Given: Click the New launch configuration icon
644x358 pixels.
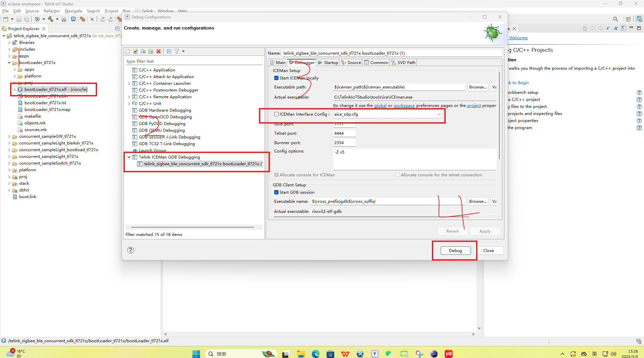Looking at the screenshot, I should [128, 51].
